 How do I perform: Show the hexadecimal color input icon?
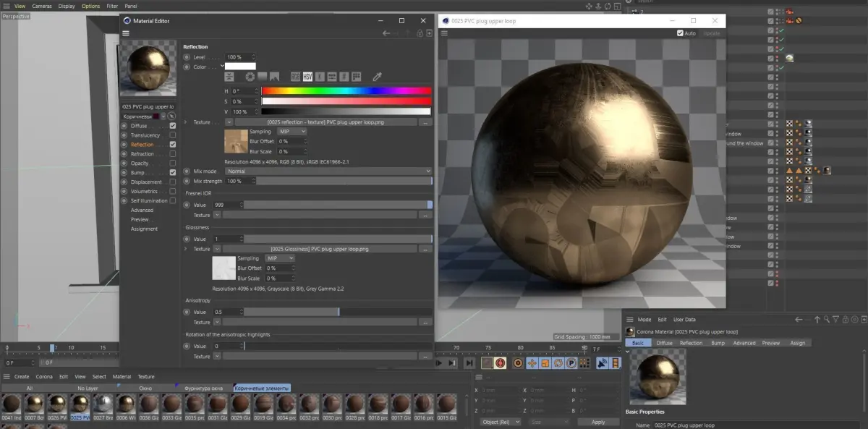(344, 76)
